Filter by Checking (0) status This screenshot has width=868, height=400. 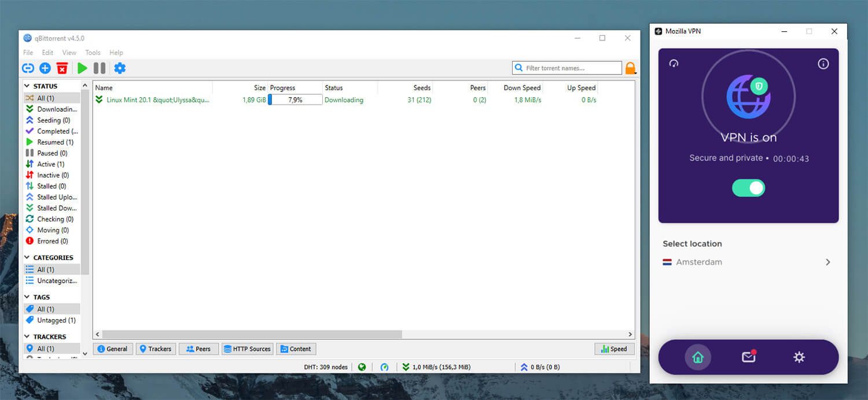tap(52, 219)
